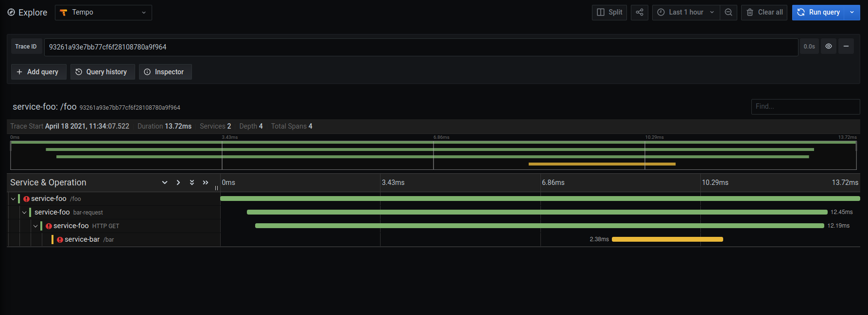Collapse one level with the single down chevron
868x315 pixels.
pyautogui.click(x=165, y=182)
